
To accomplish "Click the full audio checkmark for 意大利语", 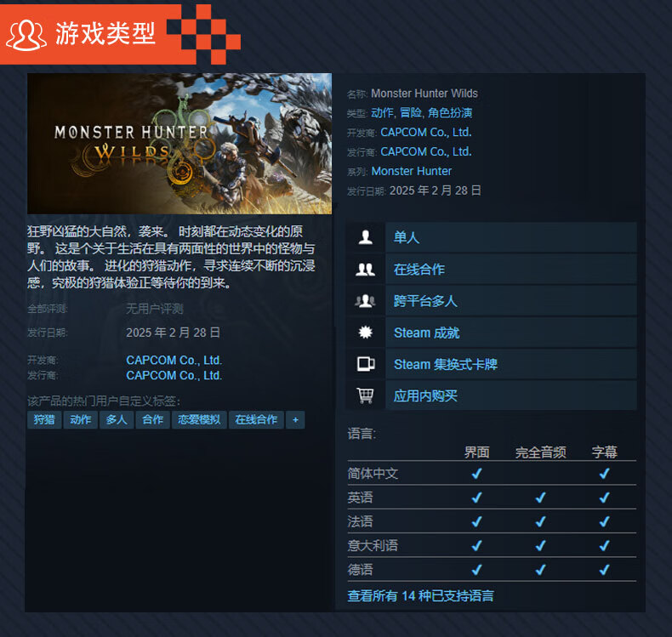I will coord(540,545).
